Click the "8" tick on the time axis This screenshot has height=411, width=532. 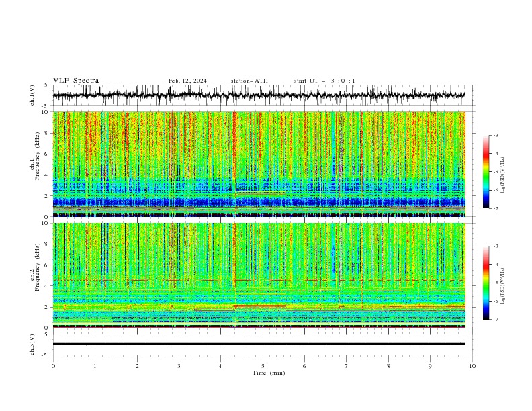click(388, 366)
